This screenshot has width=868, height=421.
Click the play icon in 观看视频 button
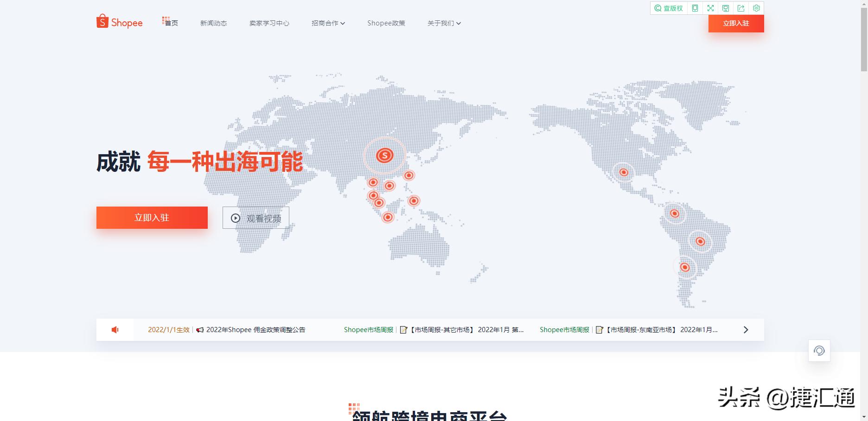tap(235, 218)
